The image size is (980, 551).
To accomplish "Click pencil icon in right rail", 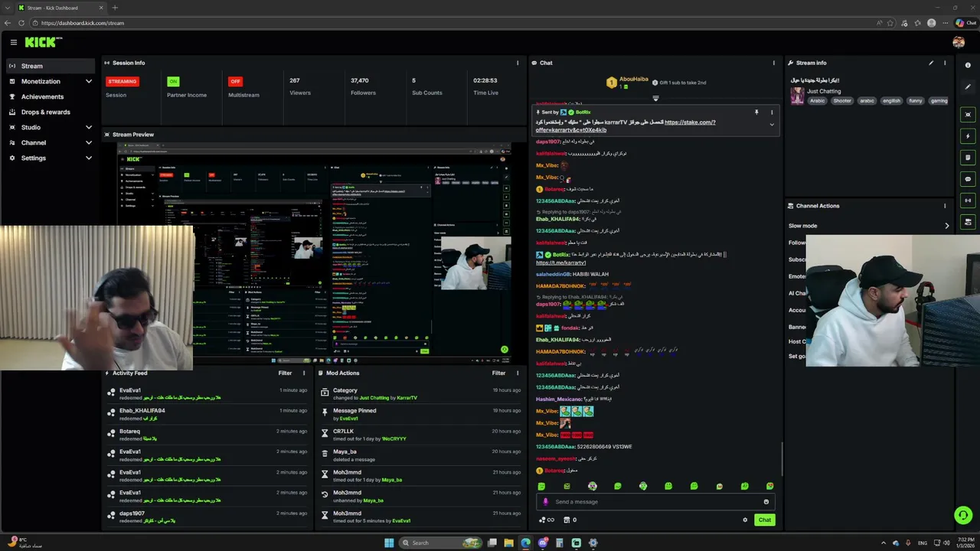I will (x=968, y=86).
